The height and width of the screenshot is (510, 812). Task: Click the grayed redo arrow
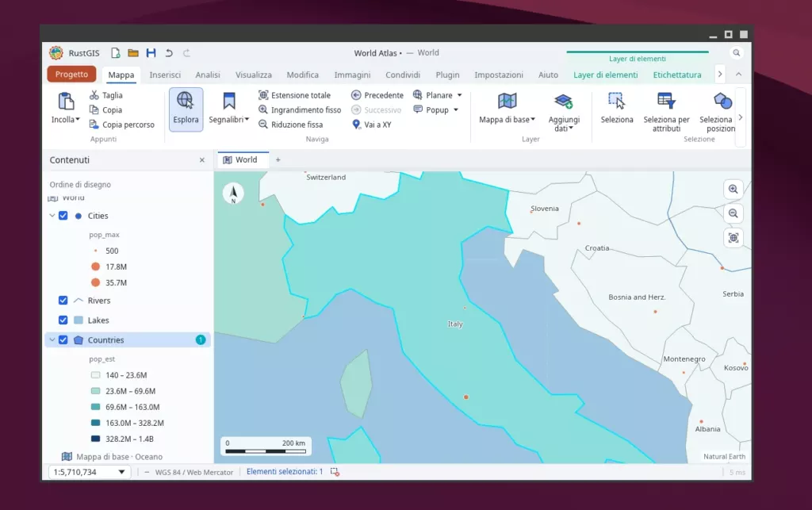(x=186, y=53)
